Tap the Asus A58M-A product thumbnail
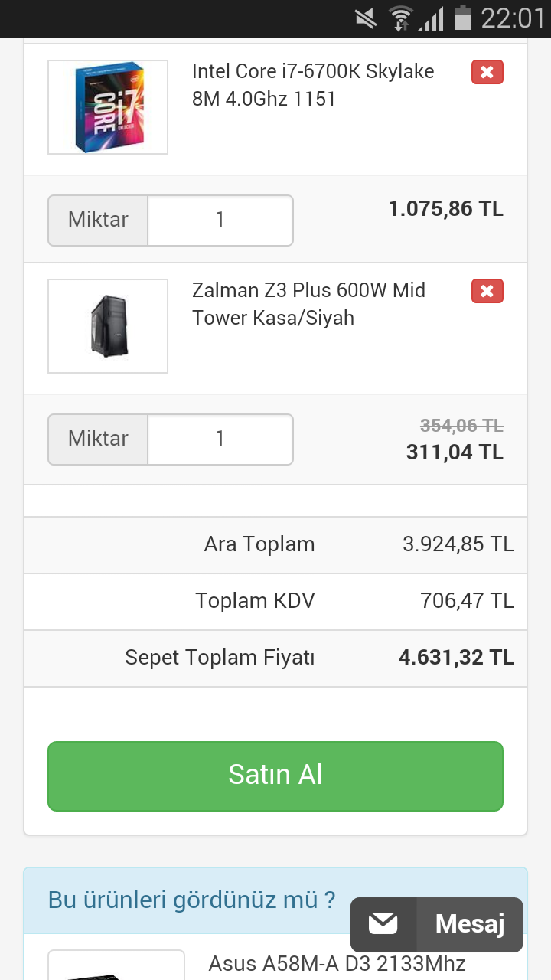This screenshot has width=551, height=980. 116,966
